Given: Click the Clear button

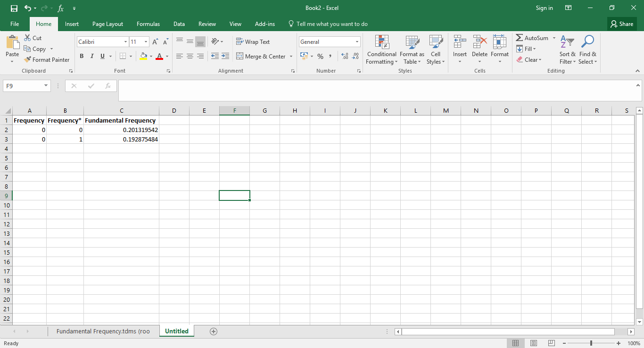Looking at the screenshot, I should click(529, 60).
